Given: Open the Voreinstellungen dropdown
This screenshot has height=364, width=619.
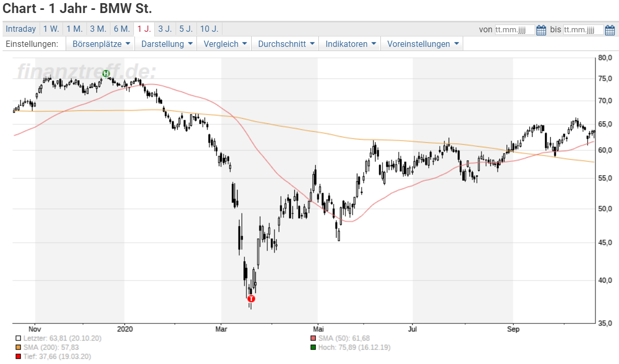Looking at the screenshot, I should tap(423, 44).
